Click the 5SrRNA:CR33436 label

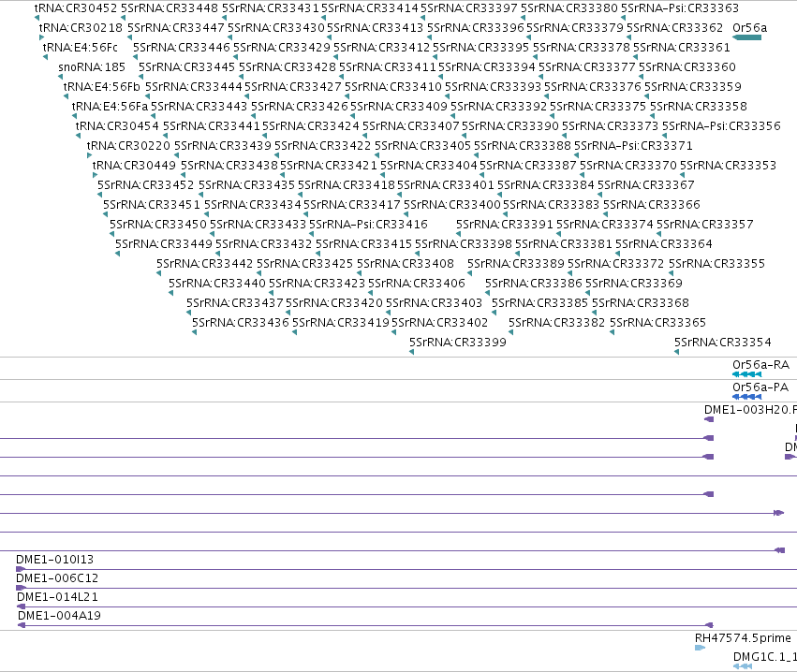point(241,323)
